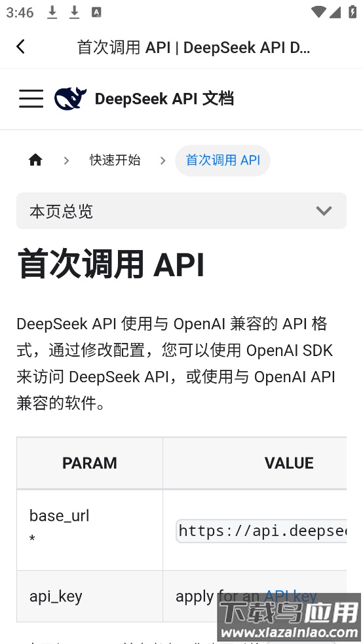Tap the DeepSeek whale logo
The image size is (363, 644).
[70, 99]
